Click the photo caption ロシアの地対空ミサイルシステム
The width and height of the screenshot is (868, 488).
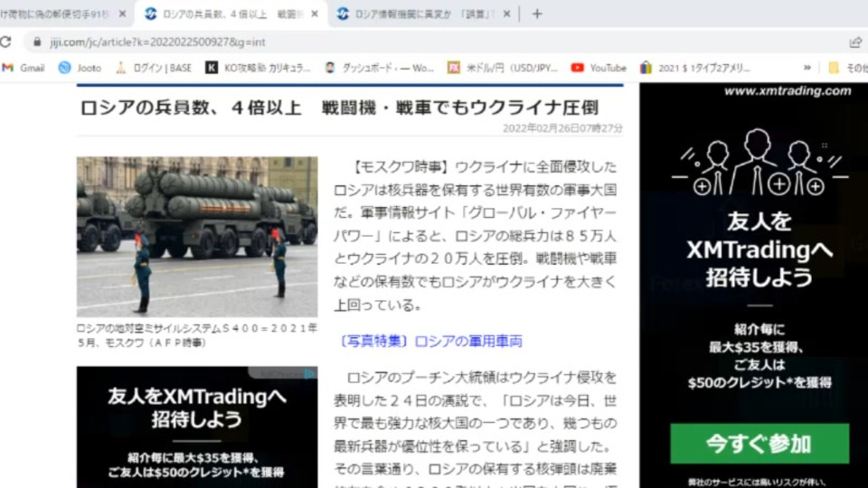[x=197, y=335]
